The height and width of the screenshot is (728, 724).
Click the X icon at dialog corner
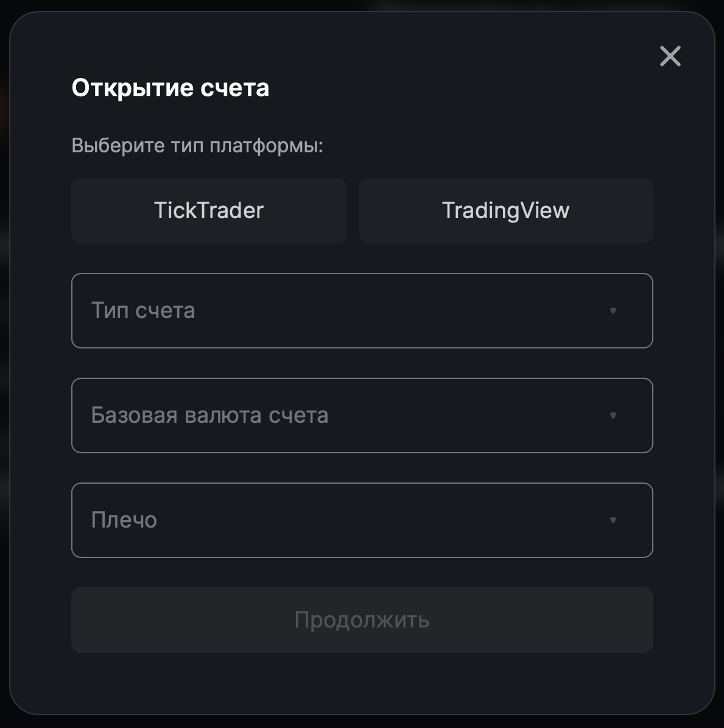[x=670, y=57]
